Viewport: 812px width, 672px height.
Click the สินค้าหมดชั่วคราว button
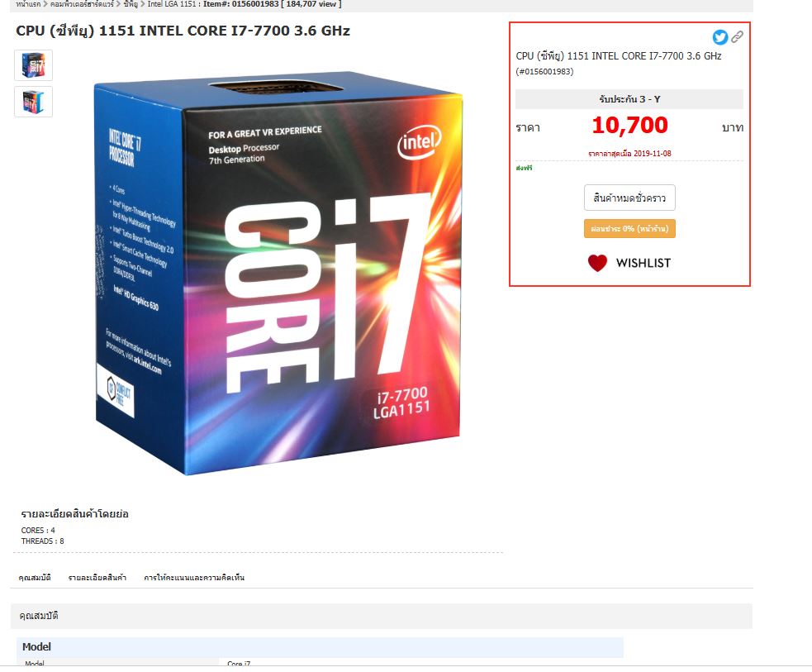point(629,198)
